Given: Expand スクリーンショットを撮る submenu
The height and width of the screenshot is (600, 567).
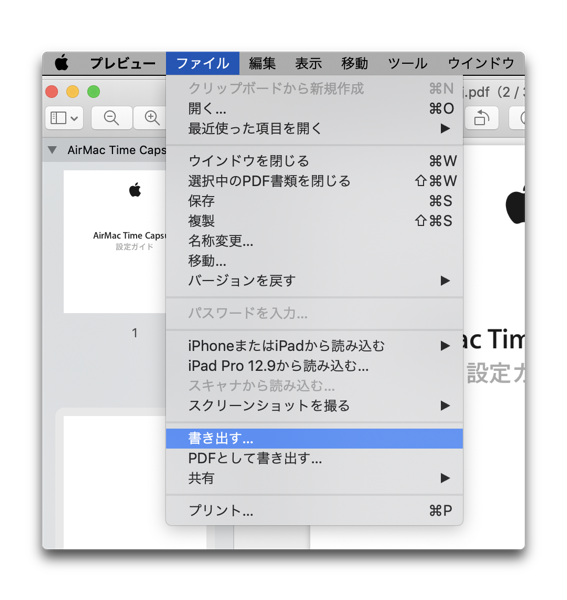Looking at the screenshot, I should [x=314, y=405].
